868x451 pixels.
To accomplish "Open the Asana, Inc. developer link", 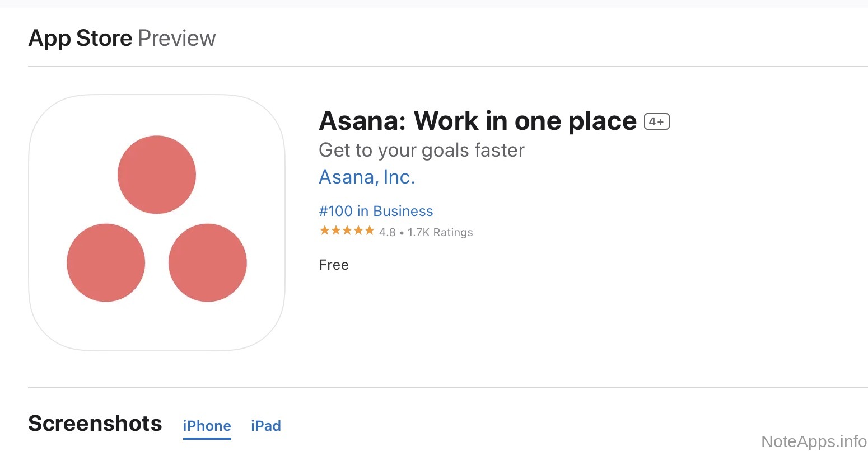I will 367,177.
